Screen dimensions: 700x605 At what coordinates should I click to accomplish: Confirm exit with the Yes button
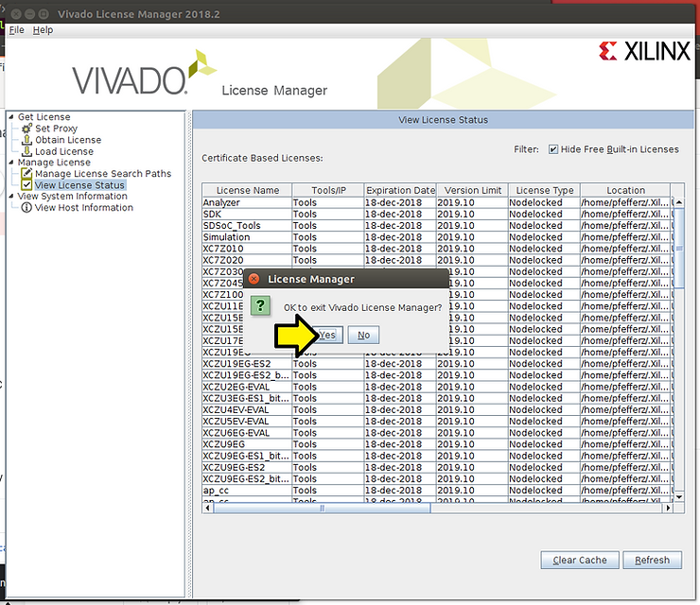(x=327, y=335)
